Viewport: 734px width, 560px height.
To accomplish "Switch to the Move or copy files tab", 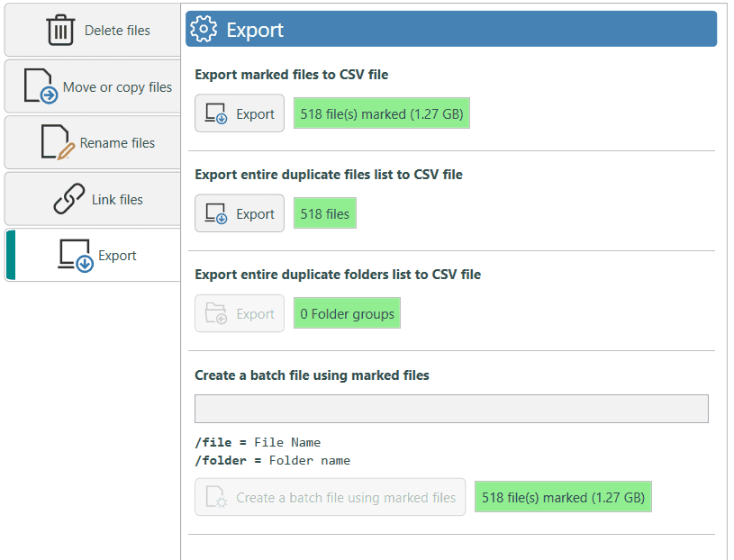I will 92,87.
